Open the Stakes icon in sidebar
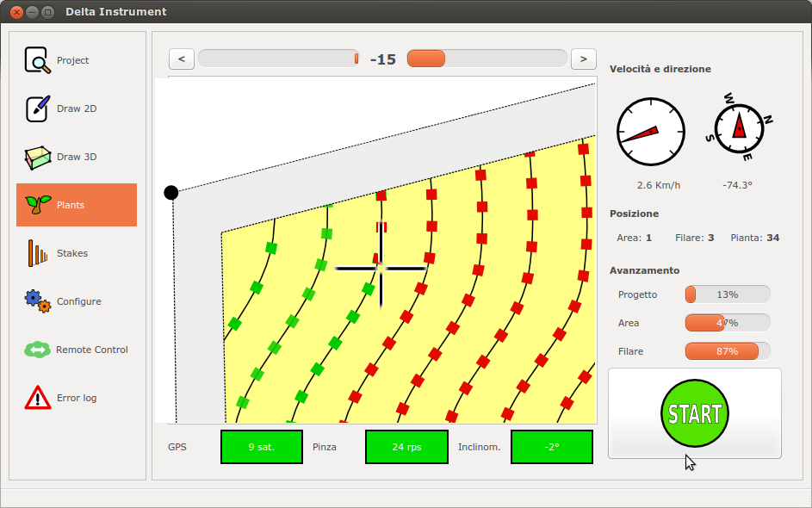Screen dimensions: 812x508 tap(37, 253)
